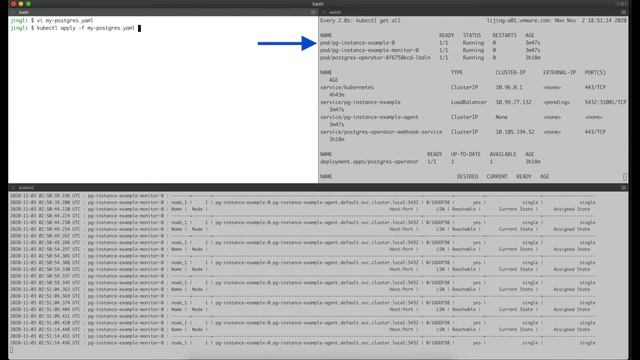Open the kubectl pane menu icon
640x360 pixels.
click(x=623, y=188)
